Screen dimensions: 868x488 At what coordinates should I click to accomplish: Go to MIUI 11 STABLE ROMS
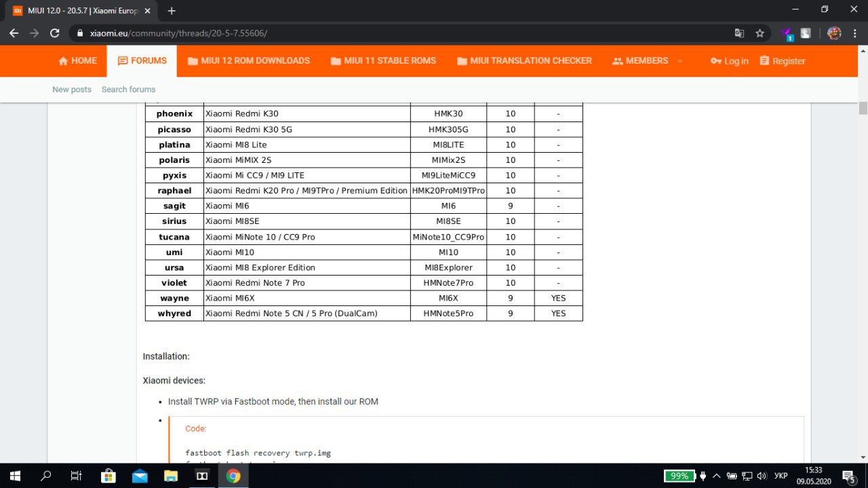(383, 61)
